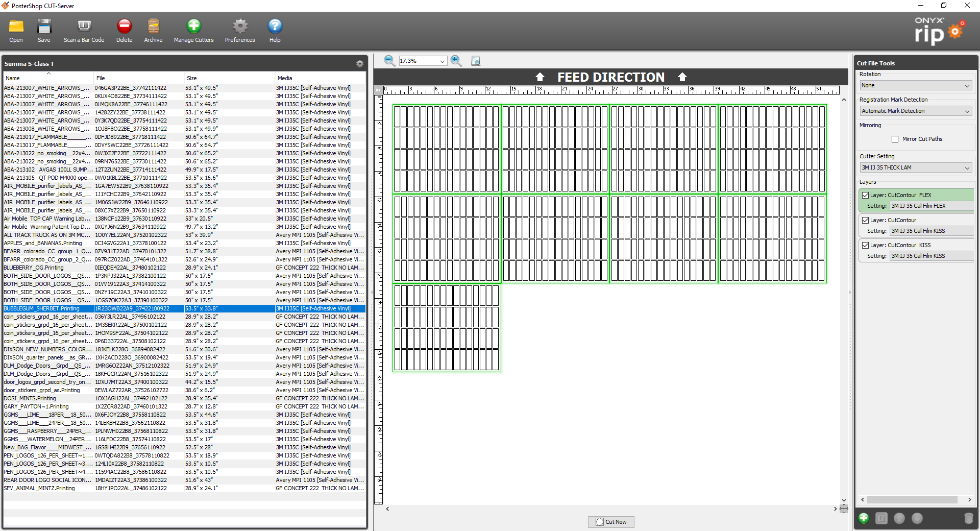Click the rename layer T icon
The image size is (980, 531).
tap(881, 518)
